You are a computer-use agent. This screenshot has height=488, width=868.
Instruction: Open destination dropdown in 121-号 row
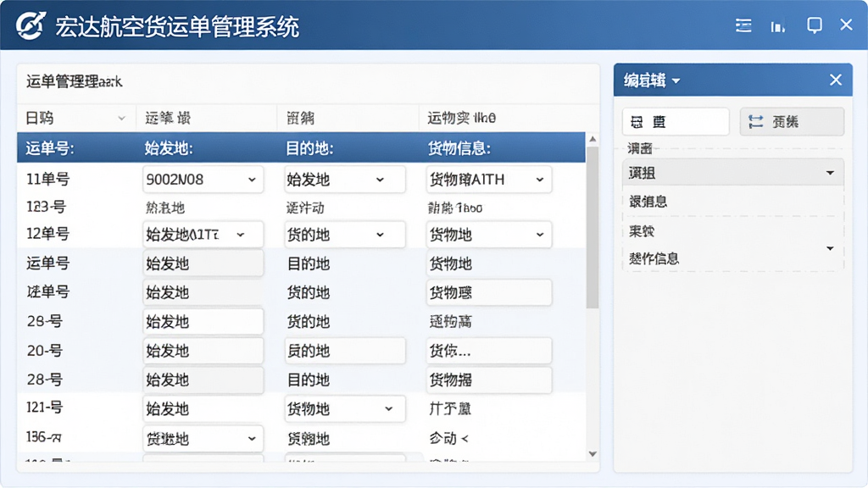(x=345, y=409)
